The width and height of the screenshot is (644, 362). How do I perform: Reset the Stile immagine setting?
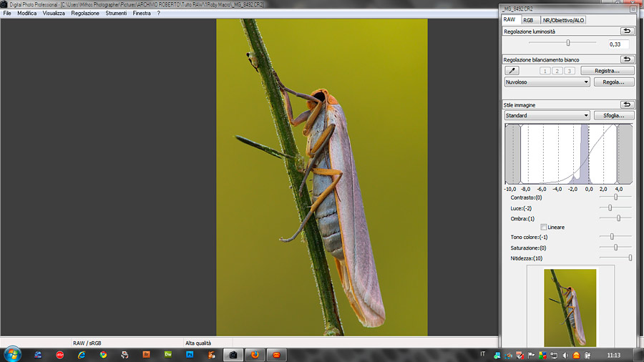(x=627, y=104)
